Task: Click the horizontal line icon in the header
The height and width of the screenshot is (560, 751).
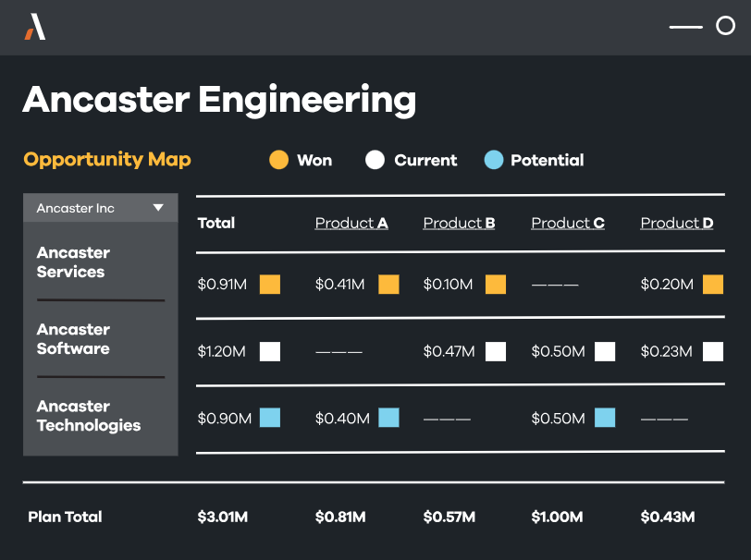Action: coord(686,27)
